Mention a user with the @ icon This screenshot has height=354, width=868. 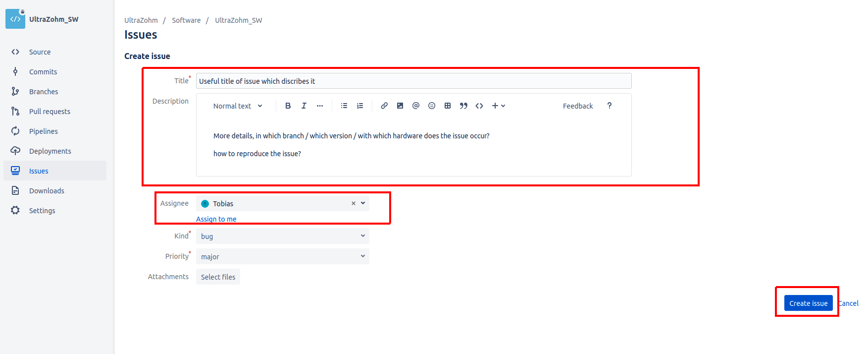(x=416, y=106)
